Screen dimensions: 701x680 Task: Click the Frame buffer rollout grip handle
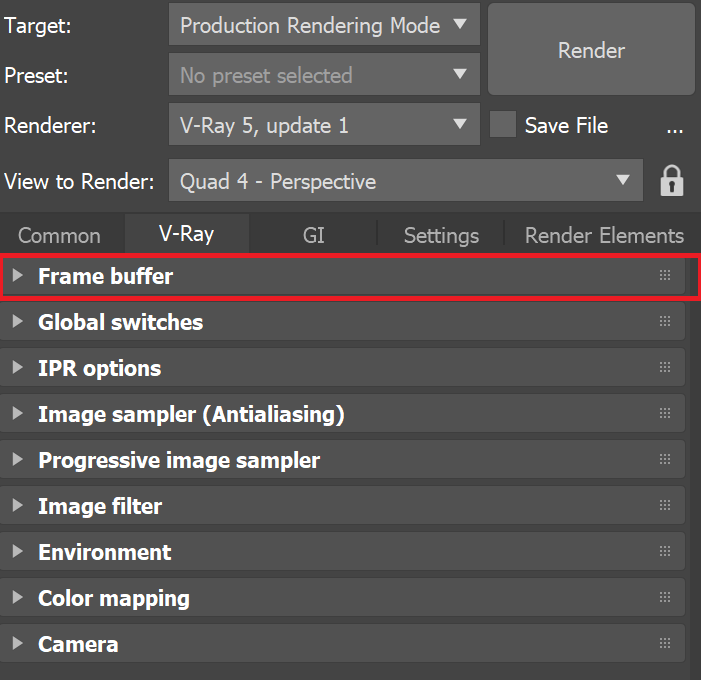click(x=665, y=276)
